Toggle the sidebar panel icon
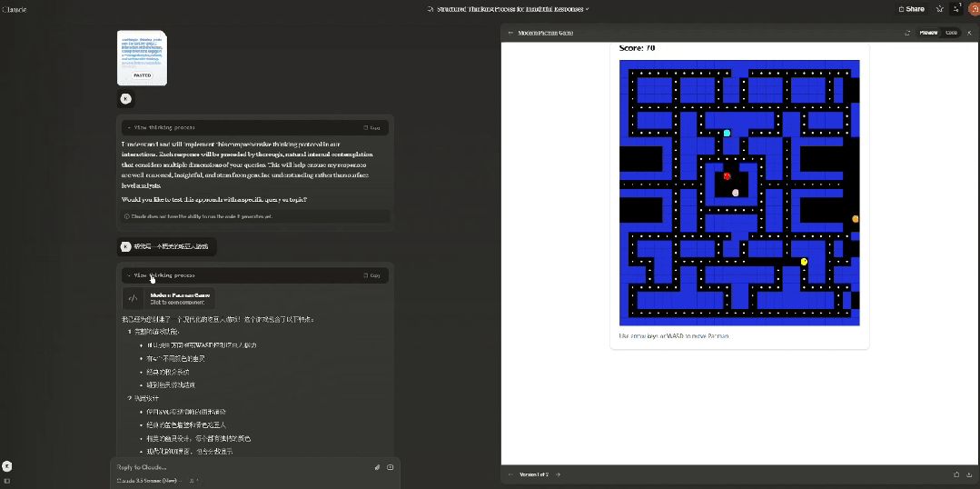 7,480
